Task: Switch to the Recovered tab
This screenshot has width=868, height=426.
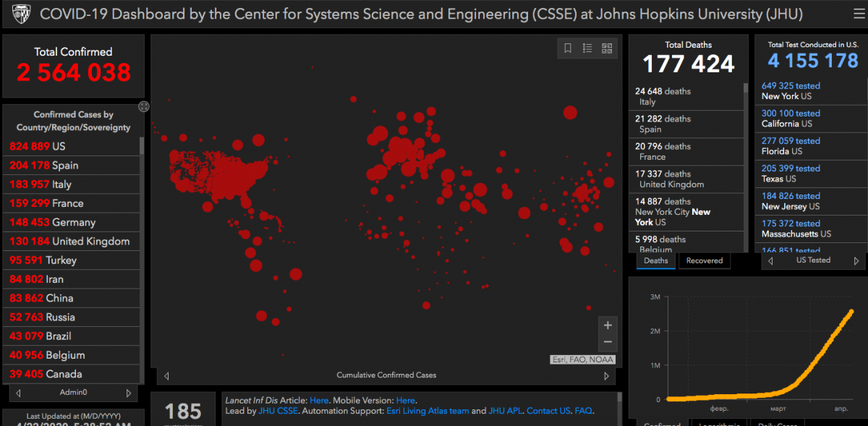Action: 705,260
